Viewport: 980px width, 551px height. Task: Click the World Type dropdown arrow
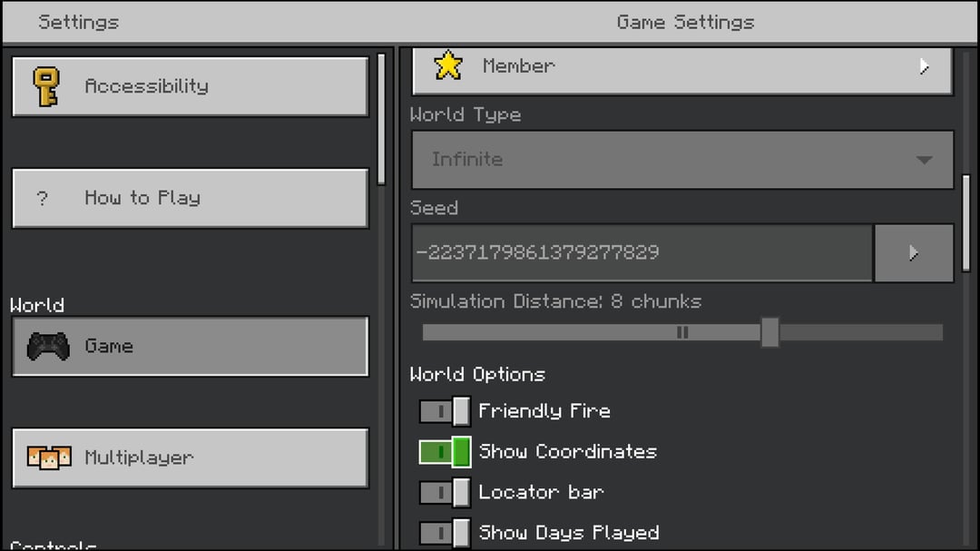pos(924,161)
